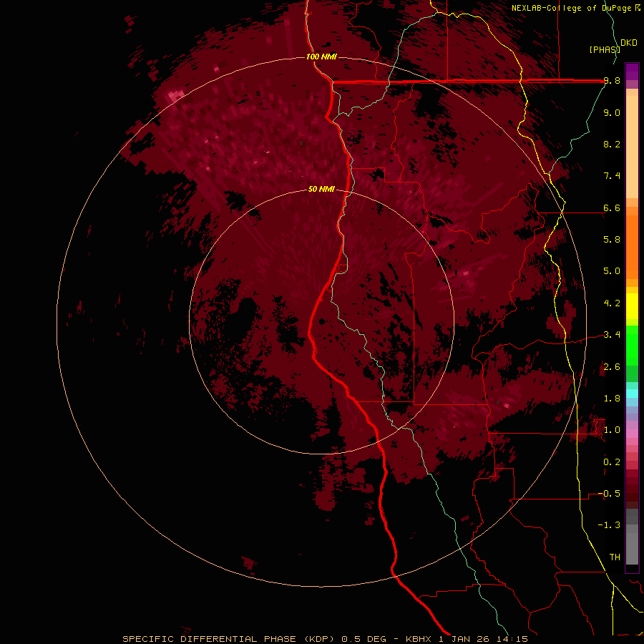Select the 9.0 scale label

click(x=612, y=112)
